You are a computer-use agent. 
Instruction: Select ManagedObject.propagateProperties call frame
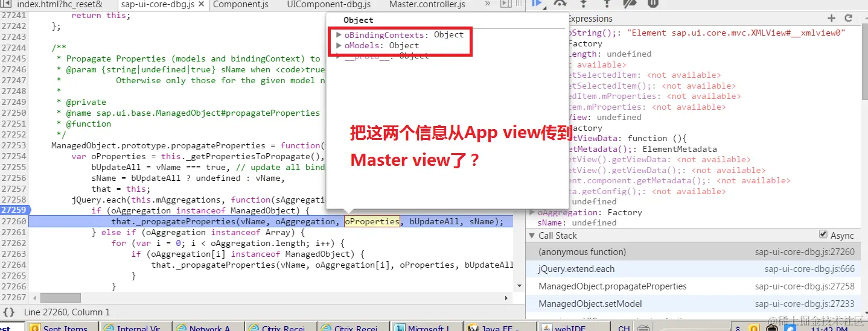[693, 286]
